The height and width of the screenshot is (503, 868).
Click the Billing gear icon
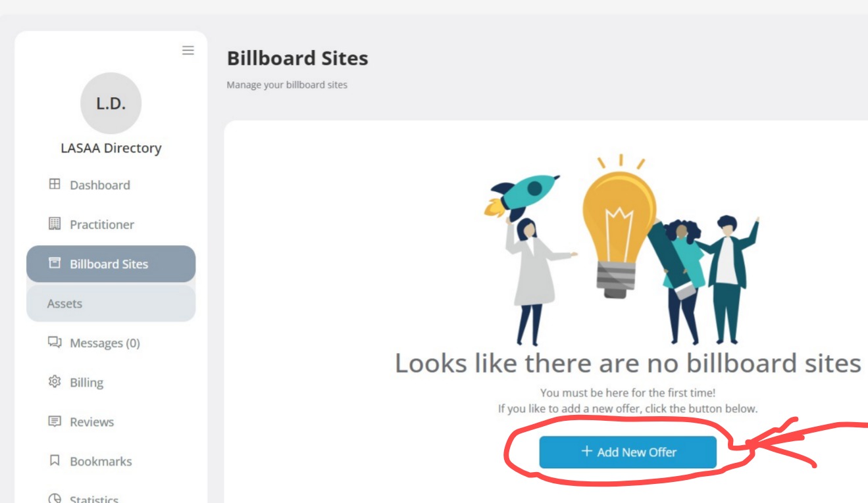tap(55, 381)
